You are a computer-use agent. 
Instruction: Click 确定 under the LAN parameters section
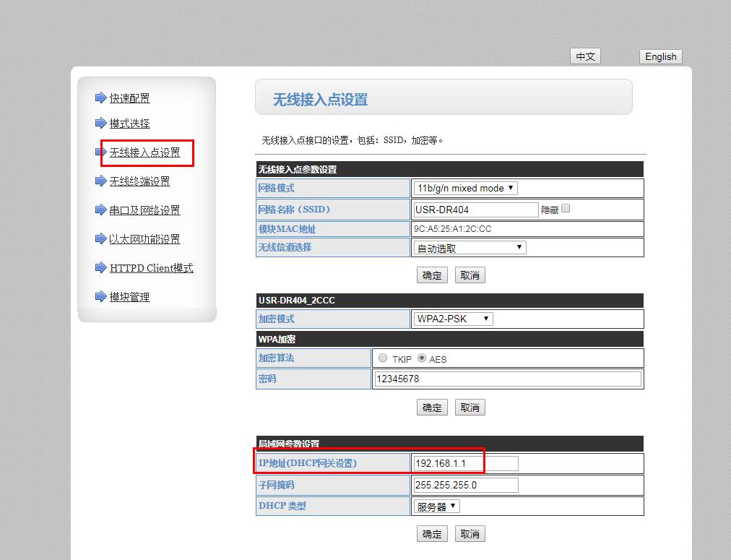point(432,534)
